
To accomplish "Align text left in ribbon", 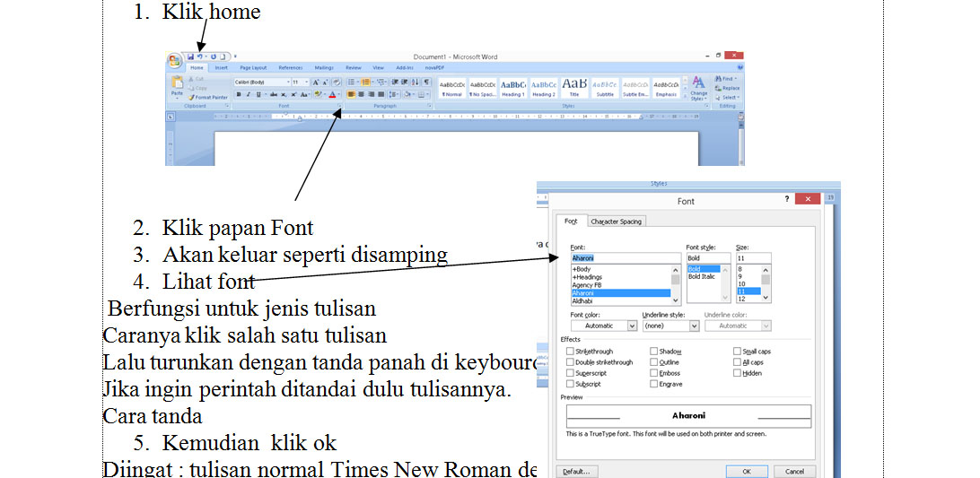I will 351,94.
